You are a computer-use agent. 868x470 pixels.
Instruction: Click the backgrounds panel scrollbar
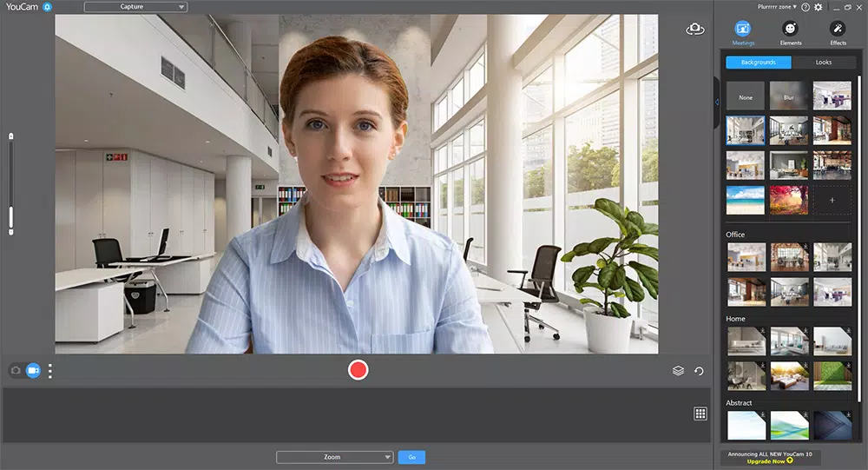(859, 238)
